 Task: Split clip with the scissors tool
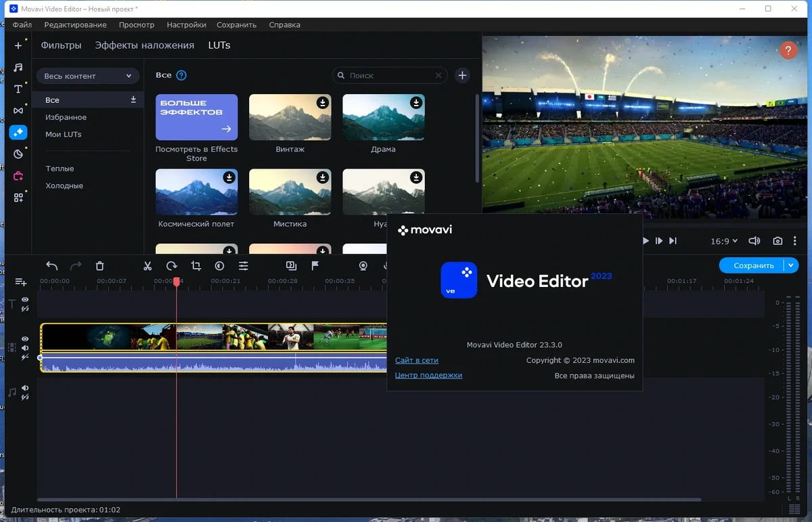[148, 266]
